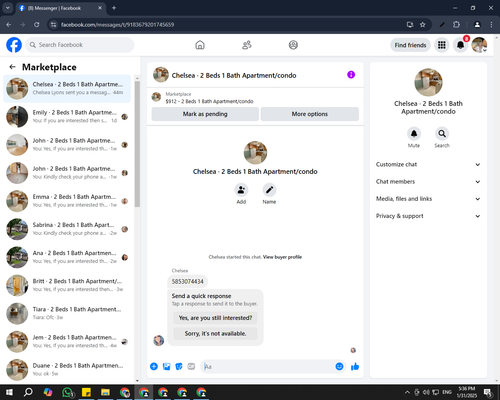The height and width of the screenshot is (400, 500).
Task: Click the browser address bar URL
Action: [x=117, y=25]
